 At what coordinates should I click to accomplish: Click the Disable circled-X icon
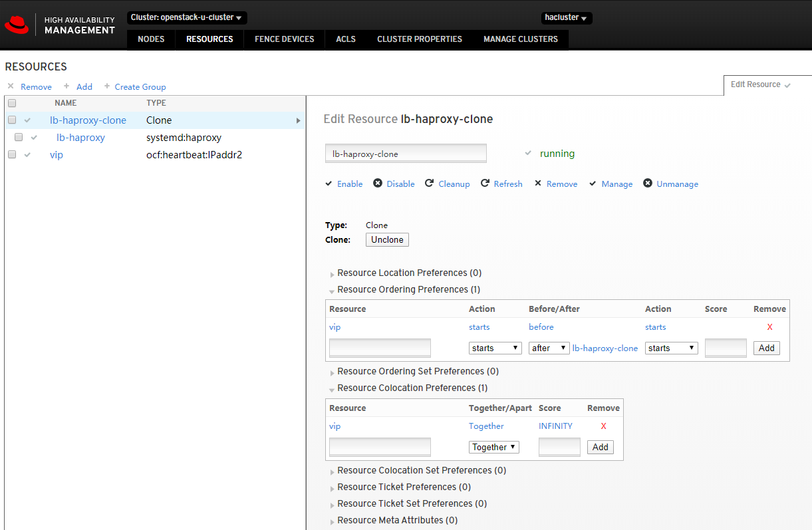coord(376,184)
